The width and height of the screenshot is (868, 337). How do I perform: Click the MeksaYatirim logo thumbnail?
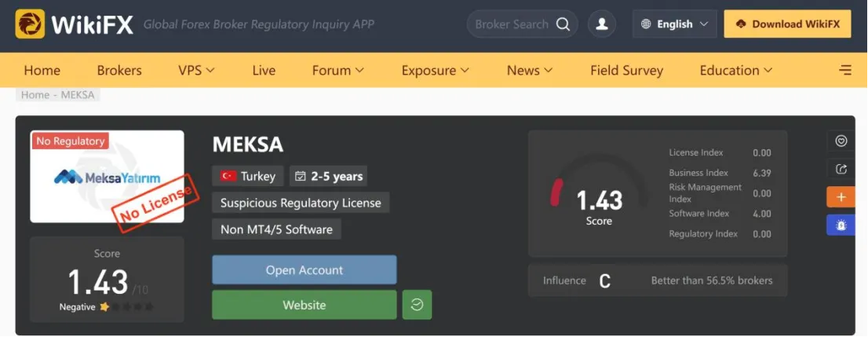tap(107, 177)
